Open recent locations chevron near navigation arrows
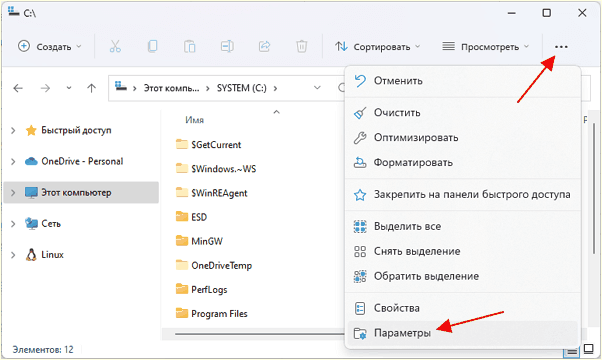The width and height of the screenshot is (602, 360). [x=69, y=88]
